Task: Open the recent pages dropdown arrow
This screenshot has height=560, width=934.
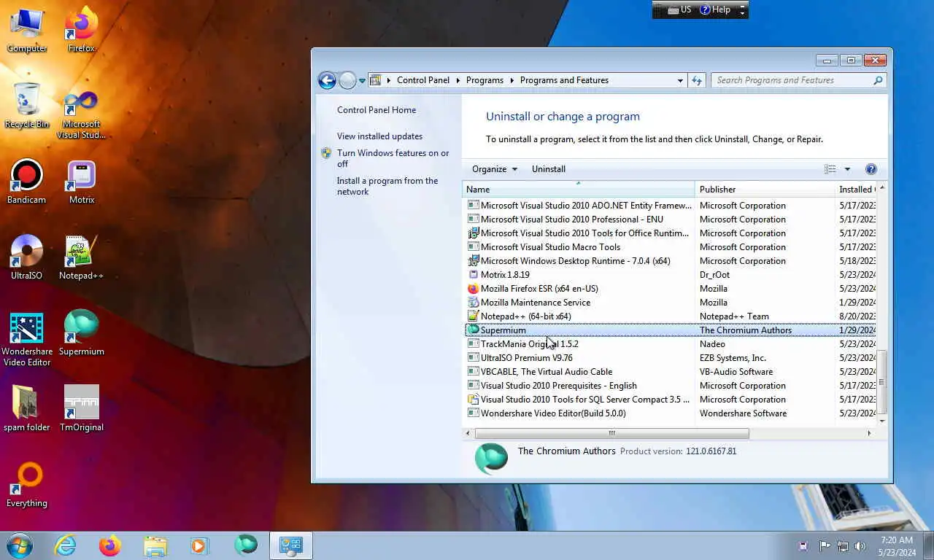Action: coord(362,81)
